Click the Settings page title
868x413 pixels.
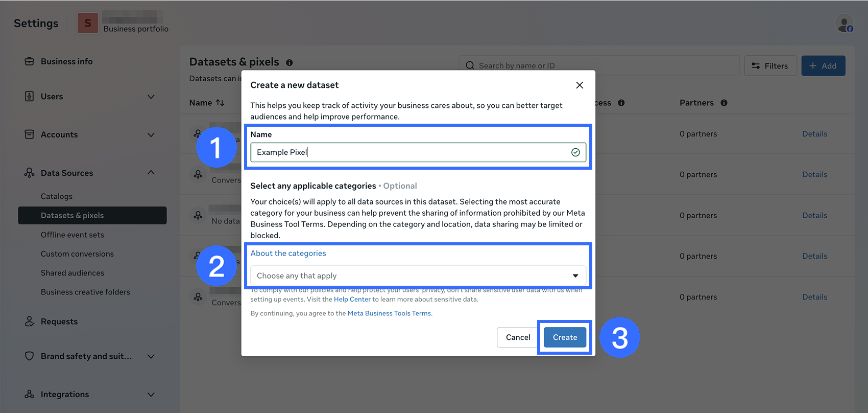tap(36, 23)
